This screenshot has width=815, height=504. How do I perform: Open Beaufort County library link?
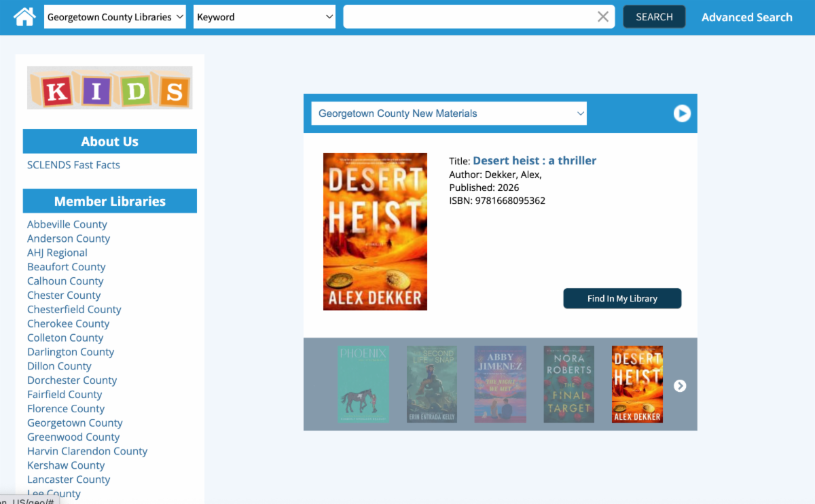point(67,267)
